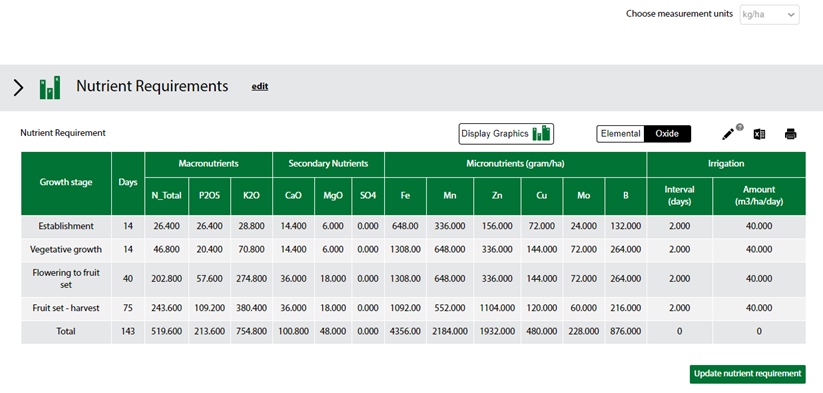Click the edit link beside Nutrient Requirements
Image resolution: width=823 pixels, height=393 pixels.
[260, 87]
